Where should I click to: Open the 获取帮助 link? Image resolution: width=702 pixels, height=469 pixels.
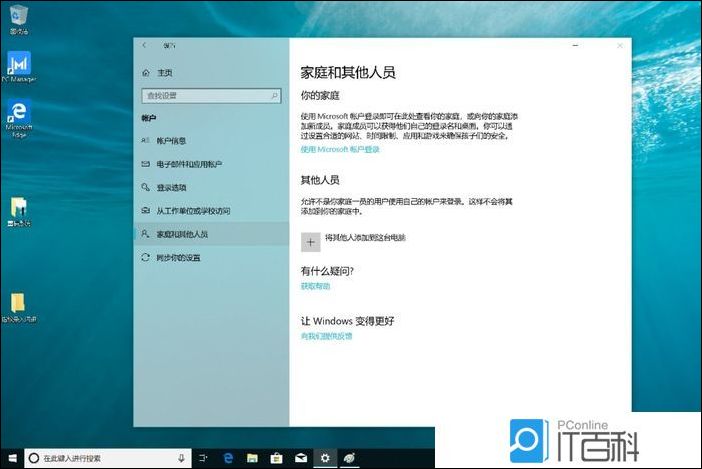315,286
